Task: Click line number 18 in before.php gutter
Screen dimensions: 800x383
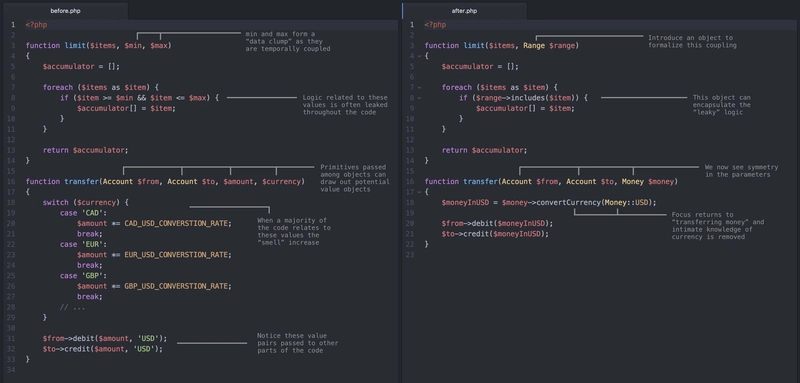Action: click(12, 202)
